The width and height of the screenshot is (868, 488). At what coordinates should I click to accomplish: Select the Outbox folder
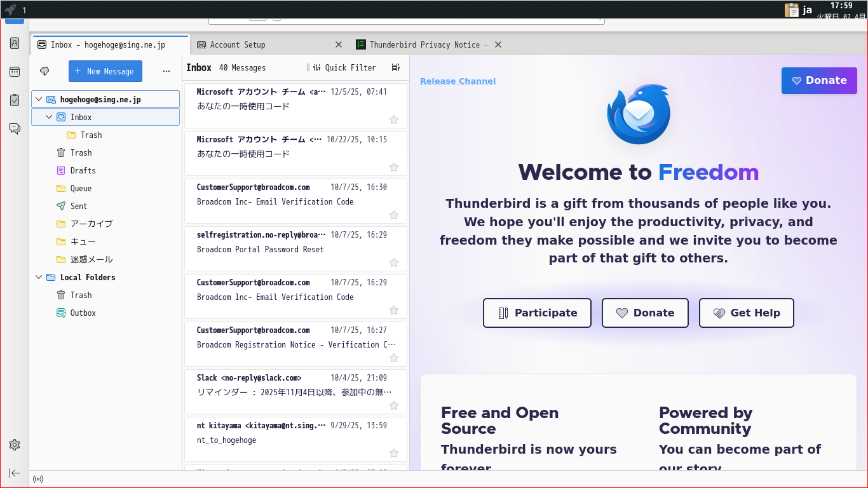tap(105, 313)
